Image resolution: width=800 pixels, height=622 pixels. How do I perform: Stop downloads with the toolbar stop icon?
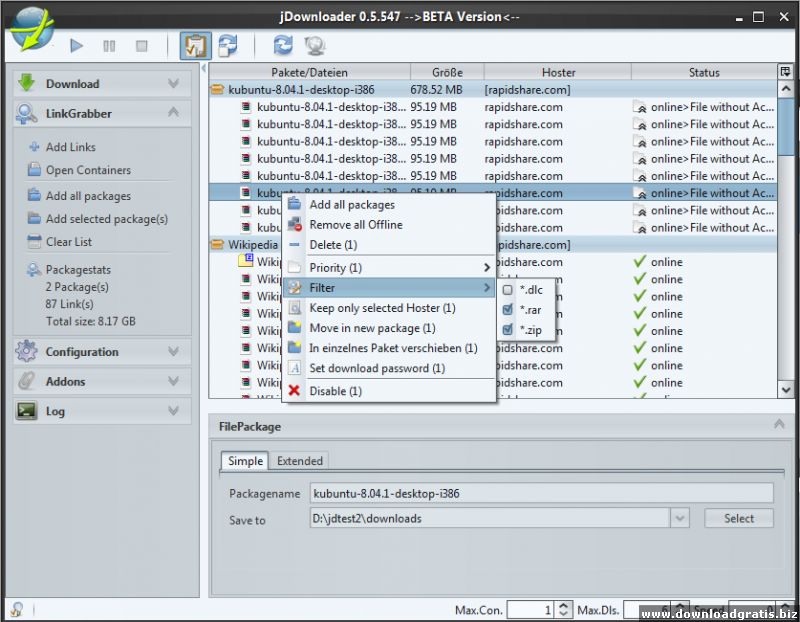point(141,46)
